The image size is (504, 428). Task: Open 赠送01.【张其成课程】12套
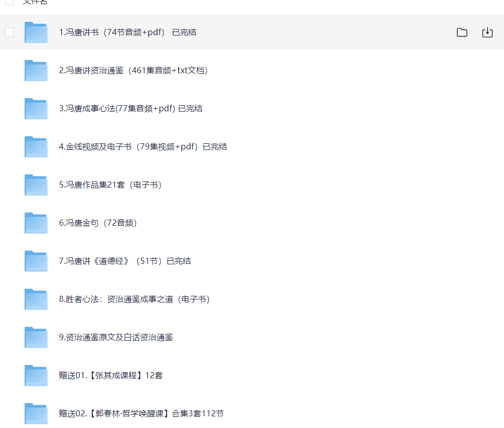pos(111,376)
